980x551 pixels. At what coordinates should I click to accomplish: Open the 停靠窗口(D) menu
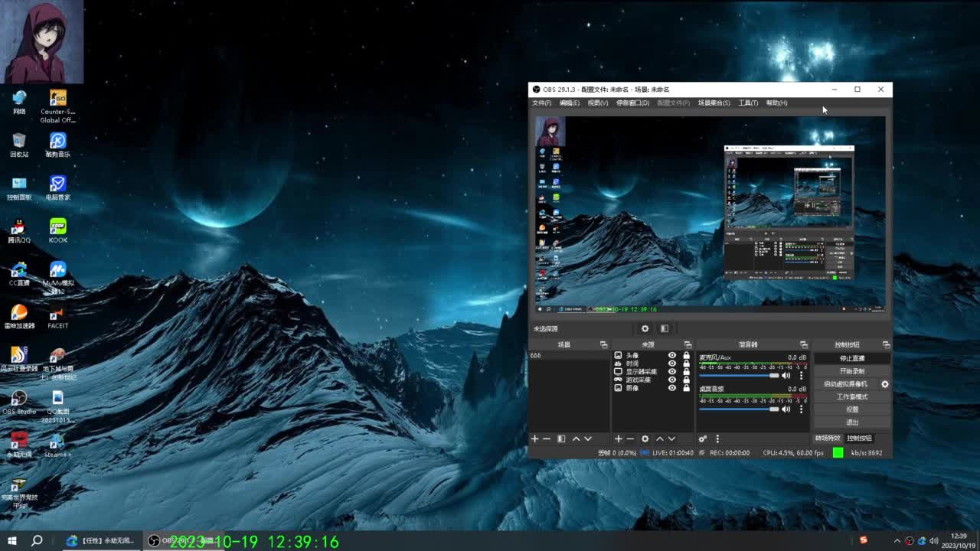point(632,103)
